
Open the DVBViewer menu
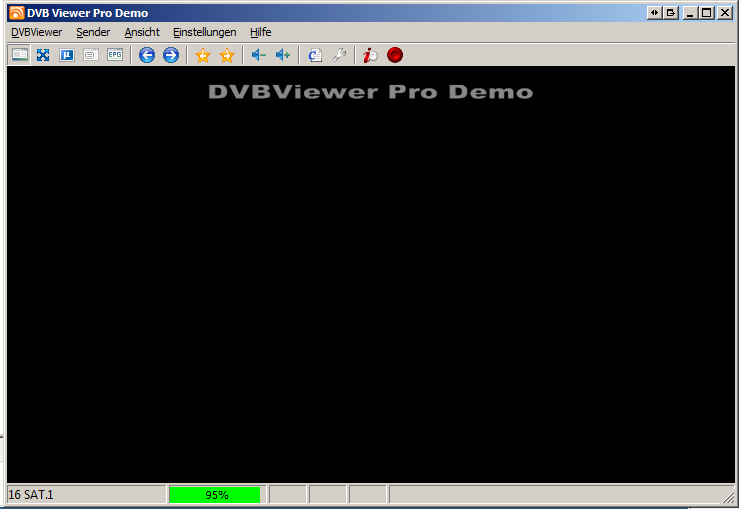[x=36, y=32]
